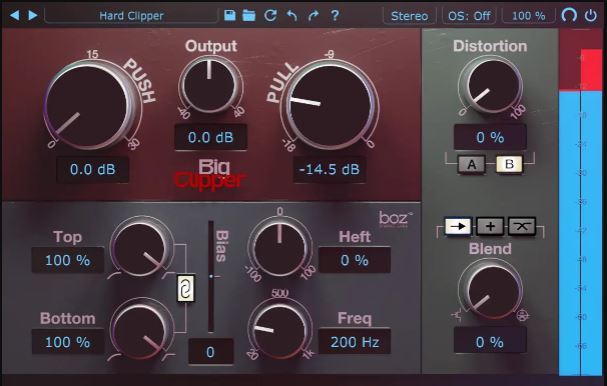Choose the plus parallel blend mode button
Viewport: 607px width, 386px height.
coord(490,226)
